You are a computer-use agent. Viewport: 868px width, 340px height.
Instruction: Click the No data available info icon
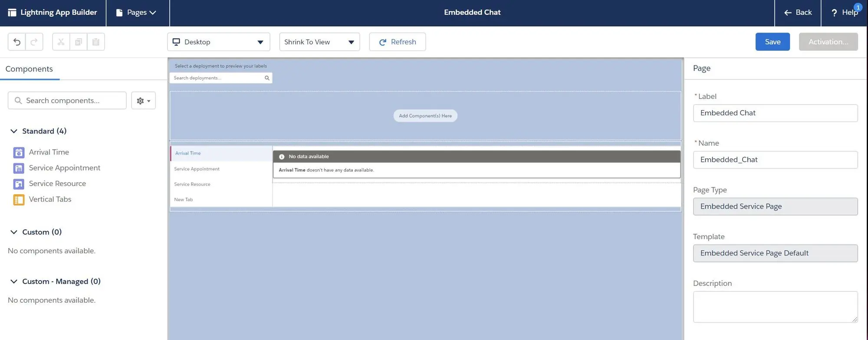point(282,157)
